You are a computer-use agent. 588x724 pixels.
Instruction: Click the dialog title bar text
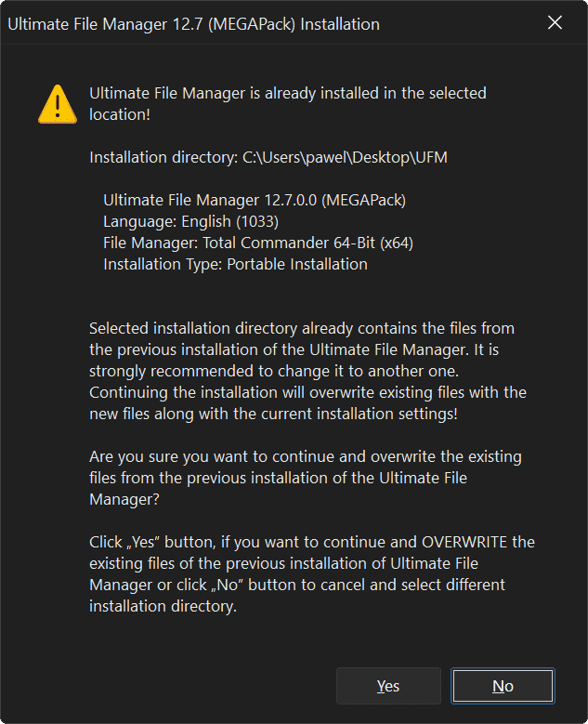tap(193, 24)
